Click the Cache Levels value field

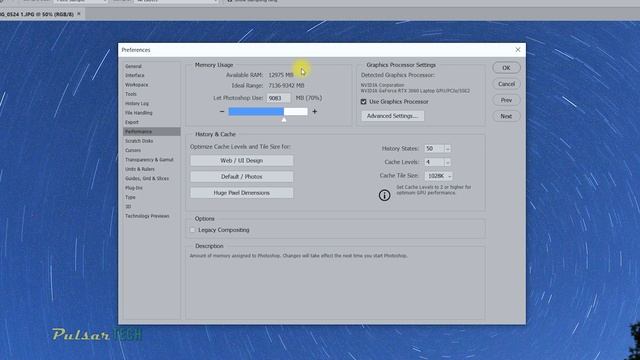point(434,162)
